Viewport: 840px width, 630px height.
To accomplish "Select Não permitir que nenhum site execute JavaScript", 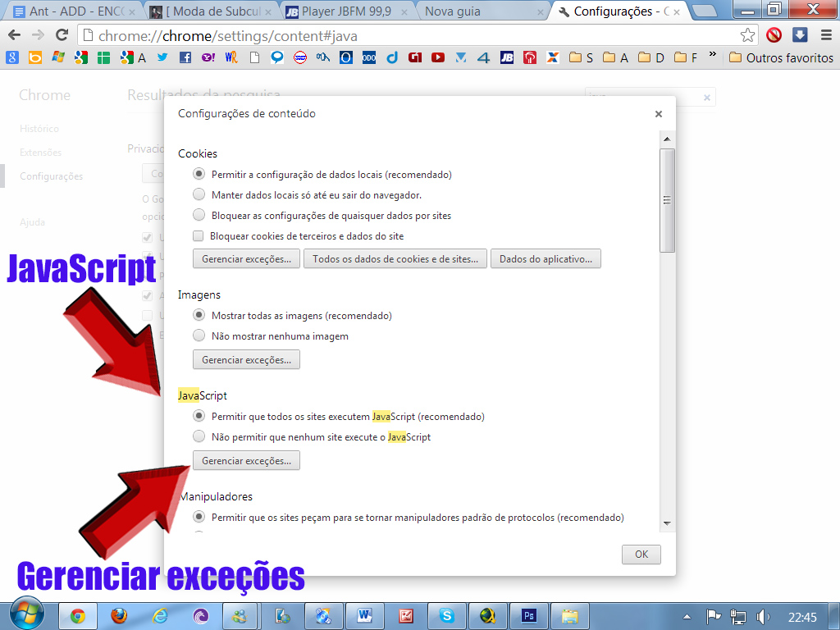I will tap(199, 436).
